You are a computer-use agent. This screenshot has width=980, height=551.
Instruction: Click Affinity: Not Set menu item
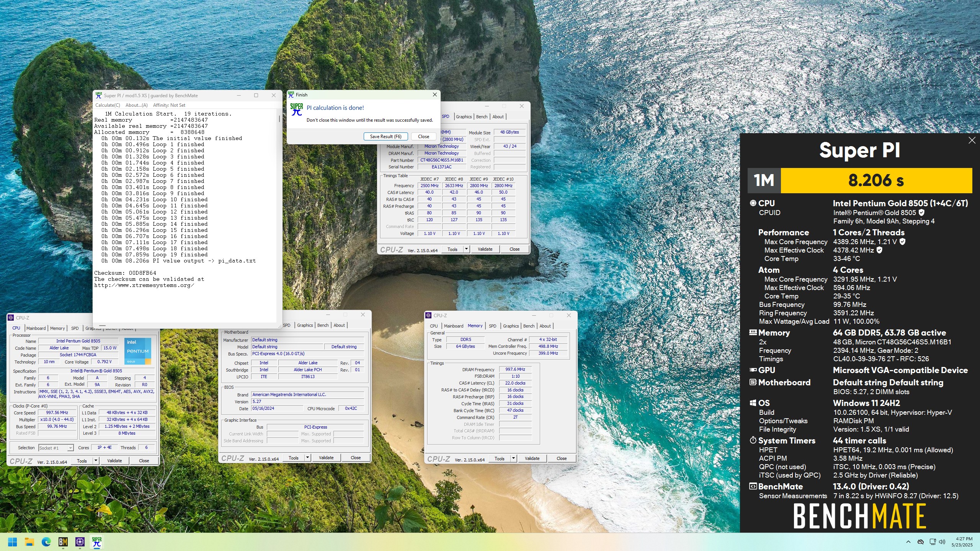click(169, 105)
